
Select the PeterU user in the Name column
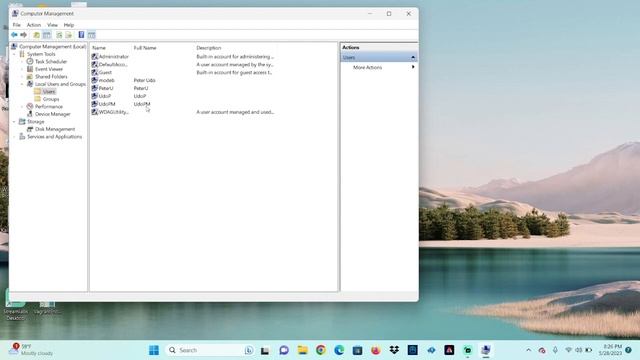tap(102, 88)
